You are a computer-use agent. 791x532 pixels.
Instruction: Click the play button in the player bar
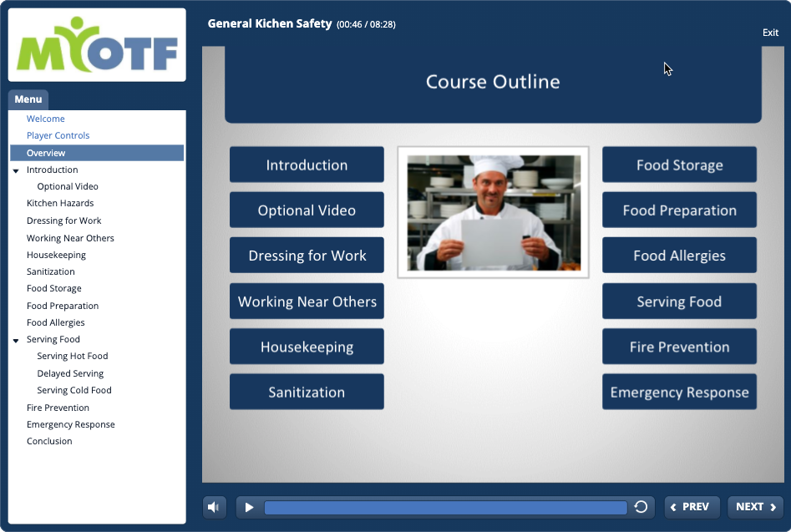(249, 507)
